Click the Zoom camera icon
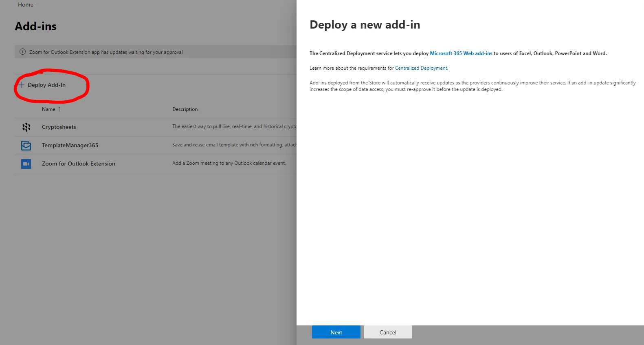 tap(26, 164)
